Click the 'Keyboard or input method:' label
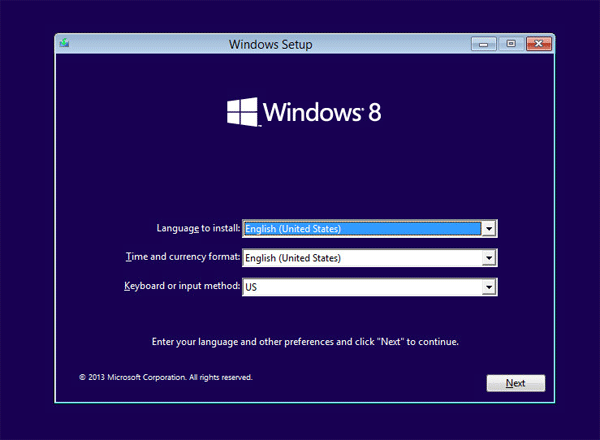The height and width of the screenshot is (440, 600). coord(182,286)
